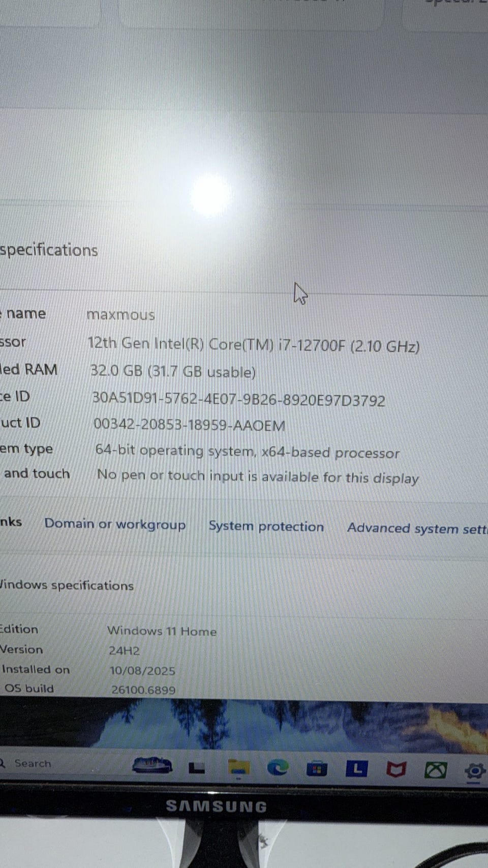Launch Microsoft Edge from the taskbar
The height and width of the screenshot is (868, 488).
[278, 767]
